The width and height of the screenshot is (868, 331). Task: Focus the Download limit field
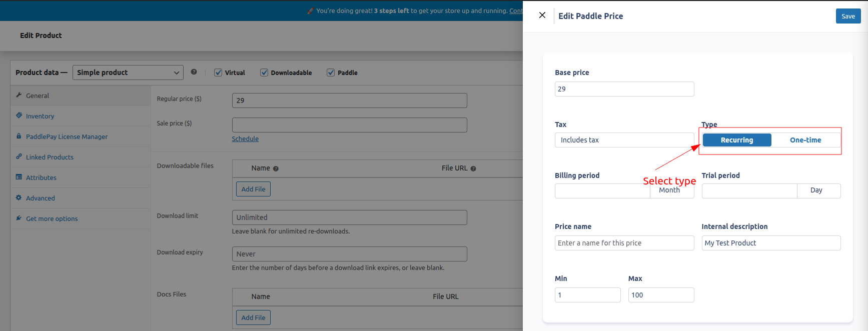(349, 217)
